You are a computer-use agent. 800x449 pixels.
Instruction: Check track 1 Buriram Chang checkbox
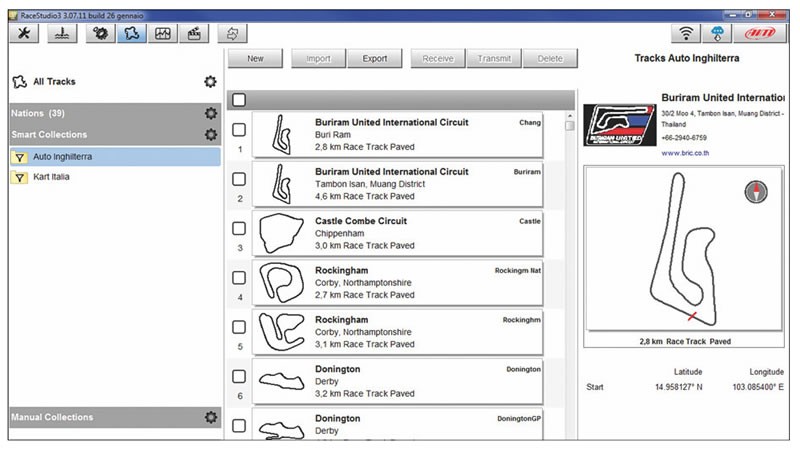click(239, 130)
